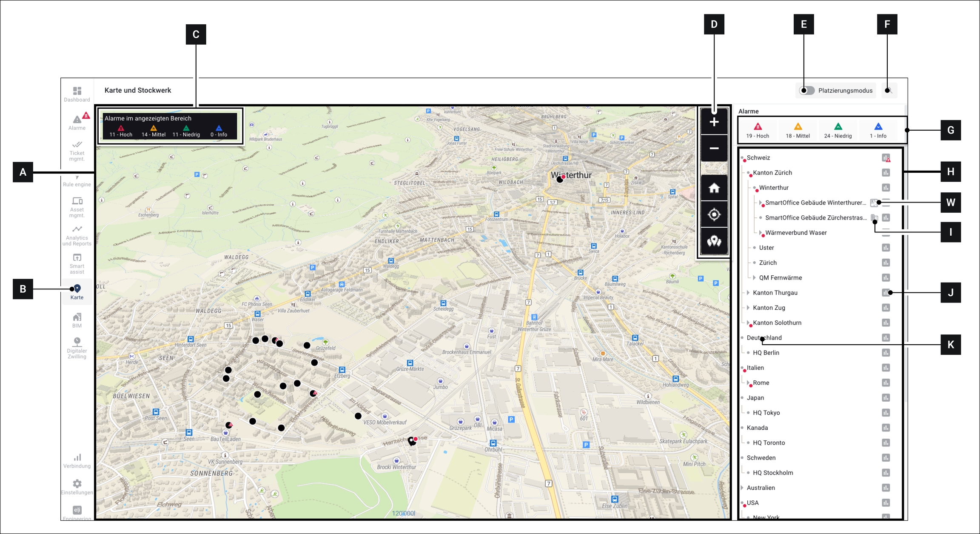Viewport: 980px width, 534px height.
Task: Select Winterthur in the location tree
Action: [x=773, y=188]
